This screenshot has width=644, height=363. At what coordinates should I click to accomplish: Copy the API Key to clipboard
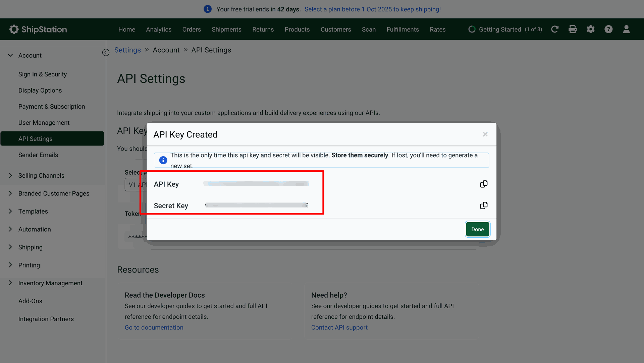click(483, 184)
